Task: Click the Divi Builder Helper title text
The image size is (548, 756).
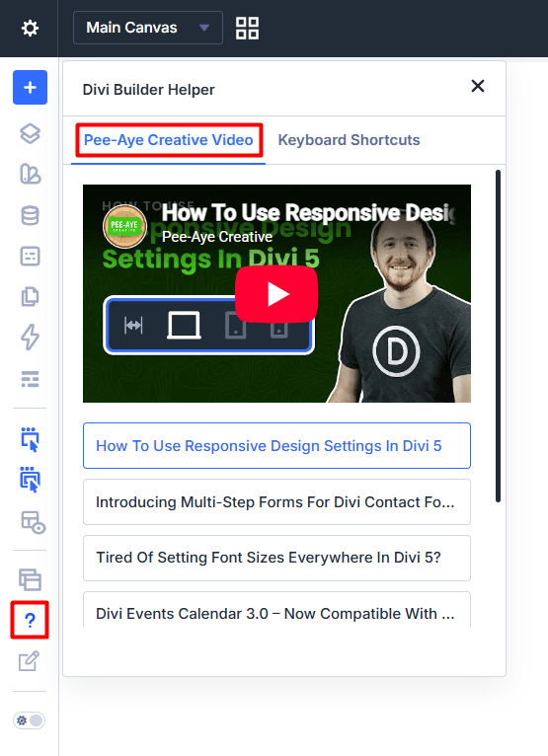Action: coord(148,90)
